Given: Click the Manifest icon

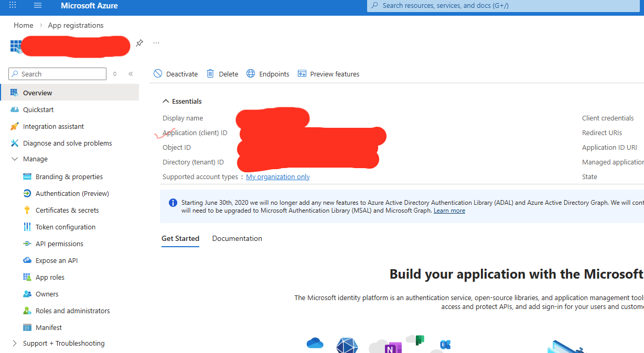Looking at the screenshot, I should 27,327.
